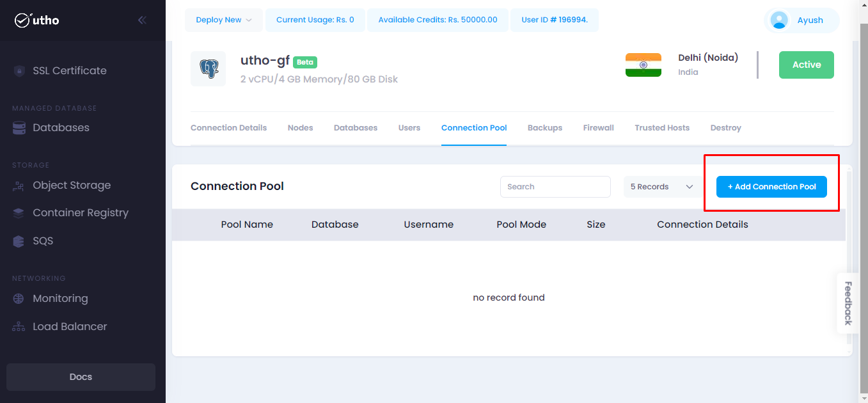The width and height of the screenshot is (868, 403).
Task: Click the 2 vCPU/4 GB Memory specification text
Action: pos(319,79)
